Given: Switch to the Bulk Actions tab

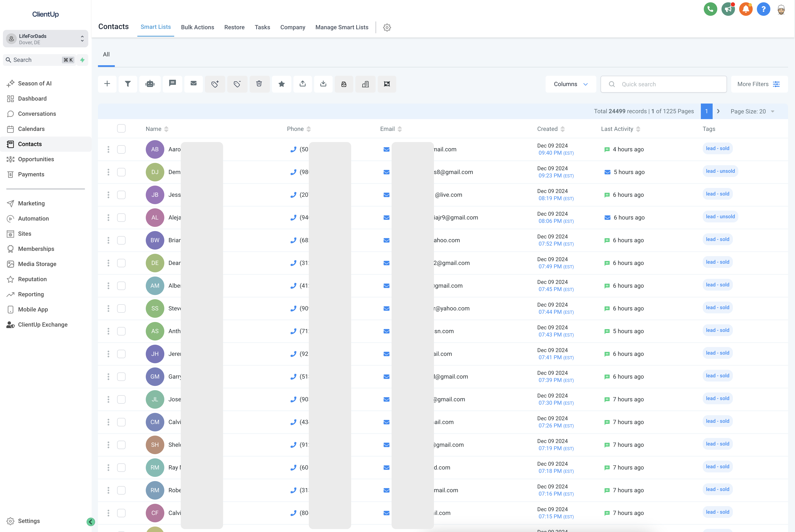Looking at the screenshot, I should pos(197,27).
